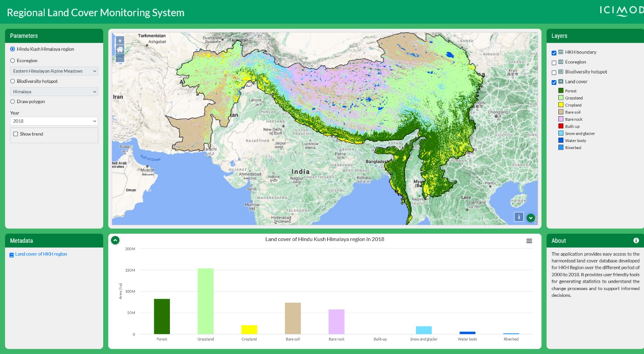The width and height of the screenshot is (644, 354).
Task: Reset map to home extent
Action: coord(120,50)
